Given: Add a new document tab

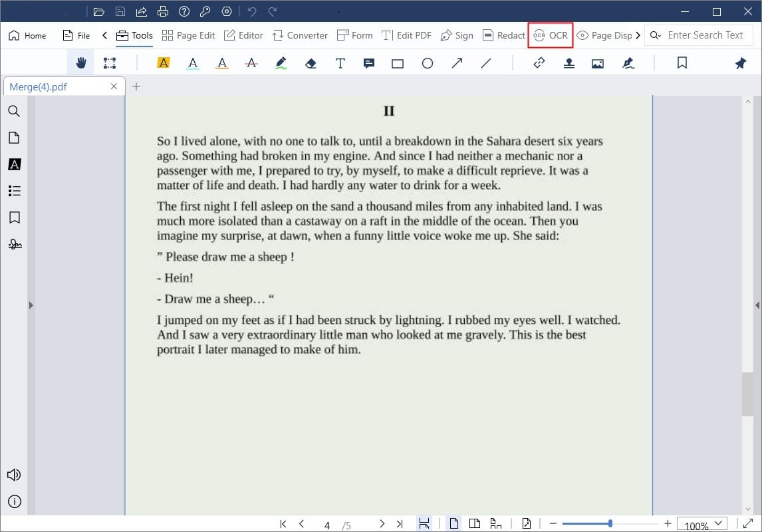Looking at the screenshot, I should [136, 86].
